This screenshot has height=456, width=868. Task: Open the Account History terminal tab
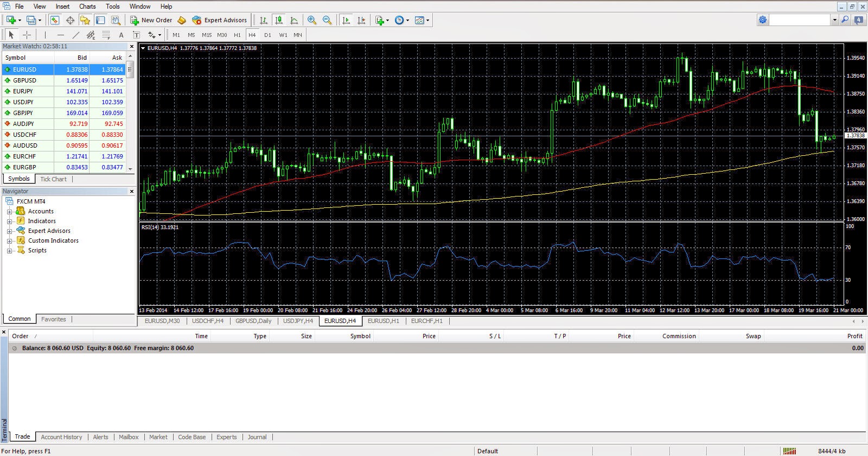(x=61, y=437)
